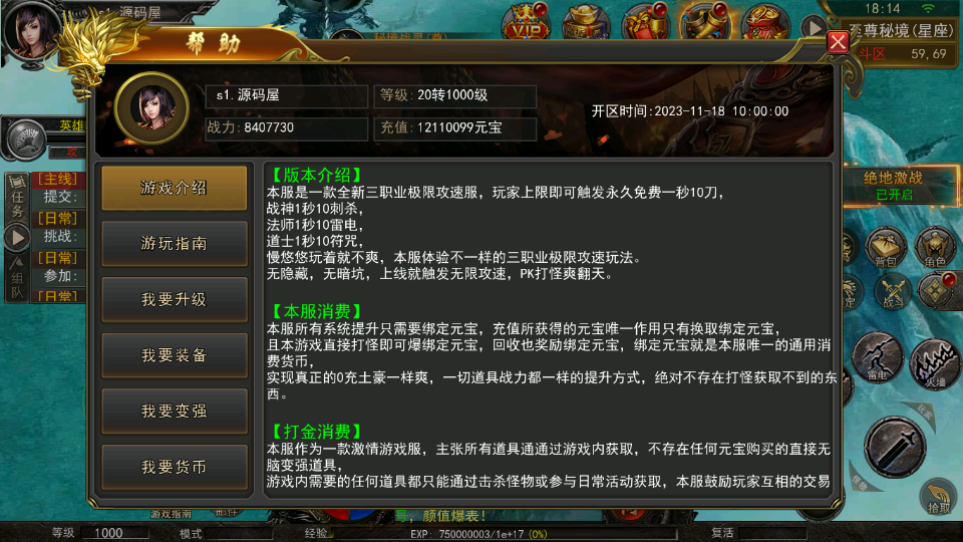Open the VIP crown icon
Image resolution: width=963 pixels, height=542 pixels.
click(x=526, y=21)
